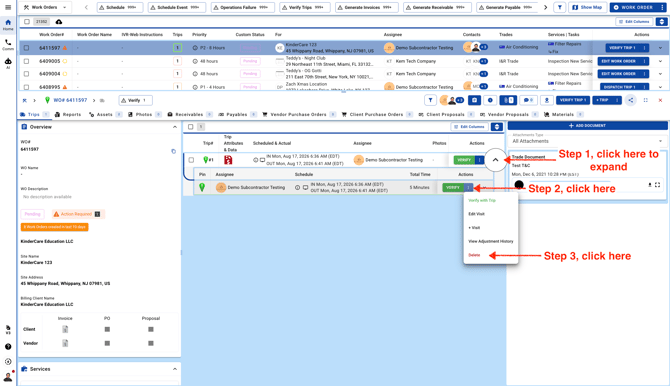
Task: Click the red trip attributes icon for Trip #1
Action: pos(228,160)
